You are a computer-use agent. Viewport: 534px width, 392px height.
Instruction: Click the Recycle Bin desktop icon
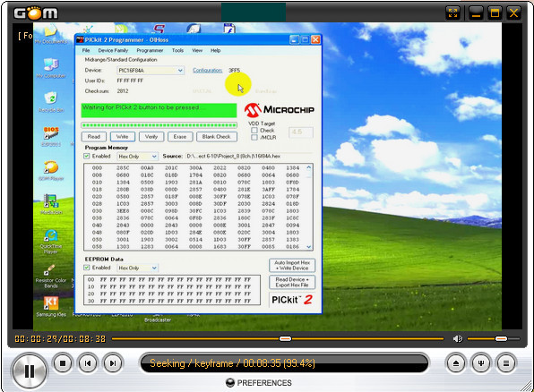tap(51, 102)
